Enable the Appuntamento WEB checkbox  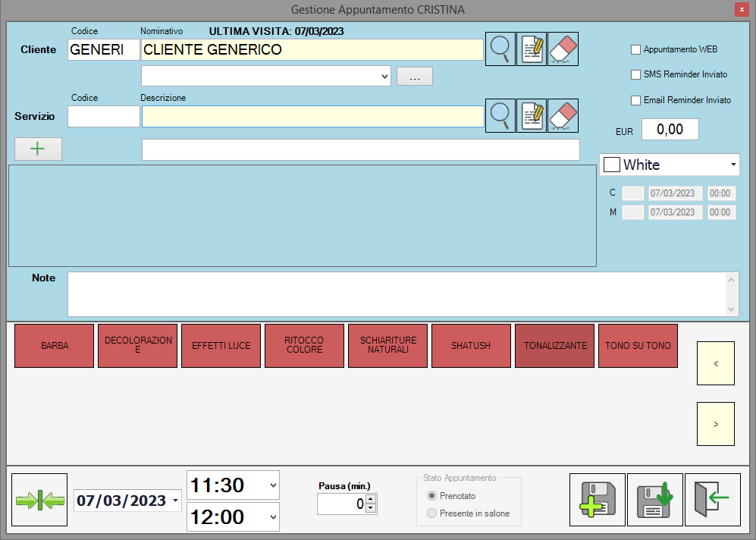[636, 50]
